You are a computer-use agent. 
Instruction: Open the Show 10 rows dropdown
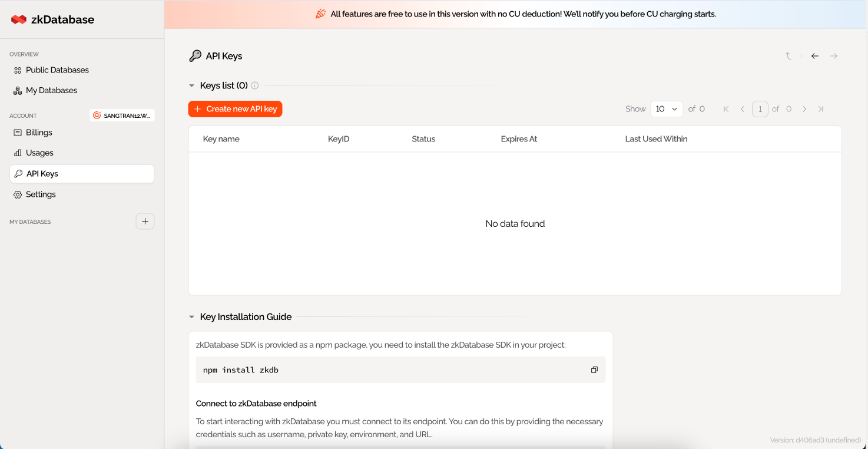[x=667, y=109]
